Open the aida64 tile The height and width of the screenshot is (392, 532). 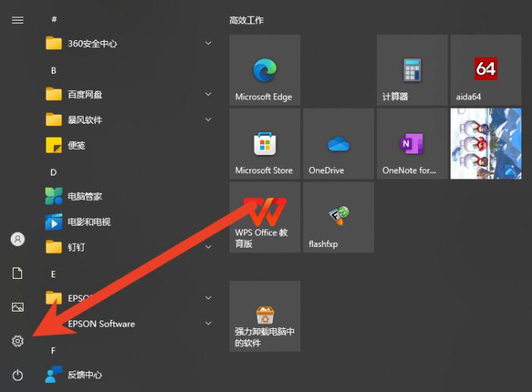pyautogui.click(x=486, y=70)
